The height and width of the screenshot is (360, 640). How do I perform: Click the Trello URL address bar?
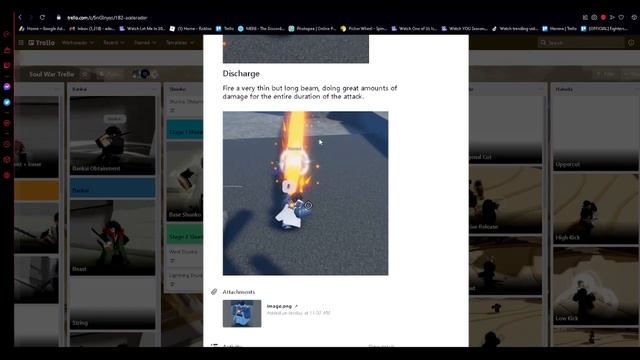tap(107, 18)
